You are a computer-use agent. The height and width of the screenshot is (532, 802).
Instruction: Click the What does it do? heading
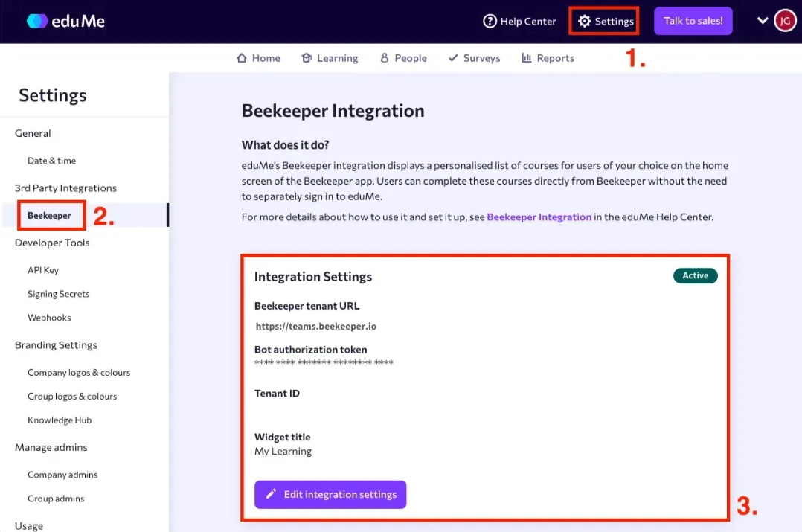(285, 145)
